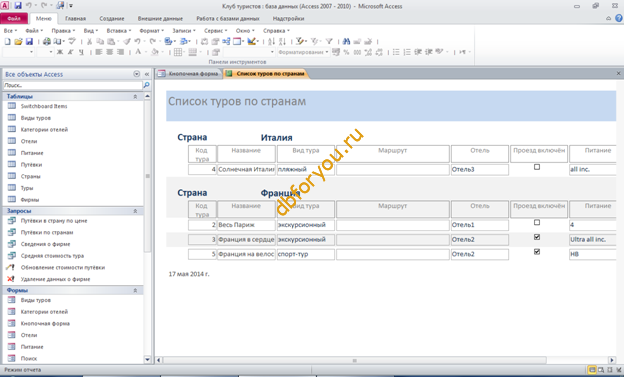Run the Обновление стоимости путёвки query

tap(63, 268)
